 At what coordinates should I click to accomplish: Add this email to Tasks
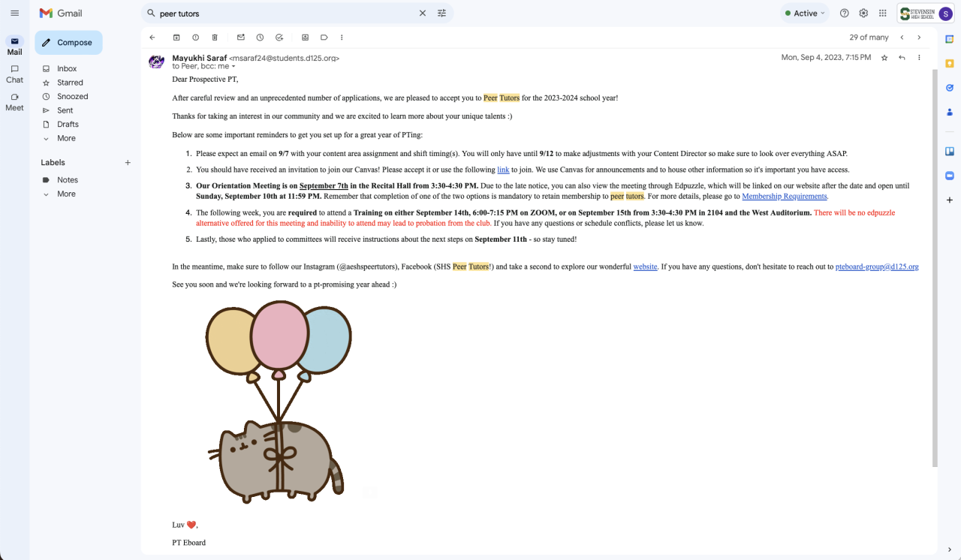pyautogui.click(x=279, y=38)
